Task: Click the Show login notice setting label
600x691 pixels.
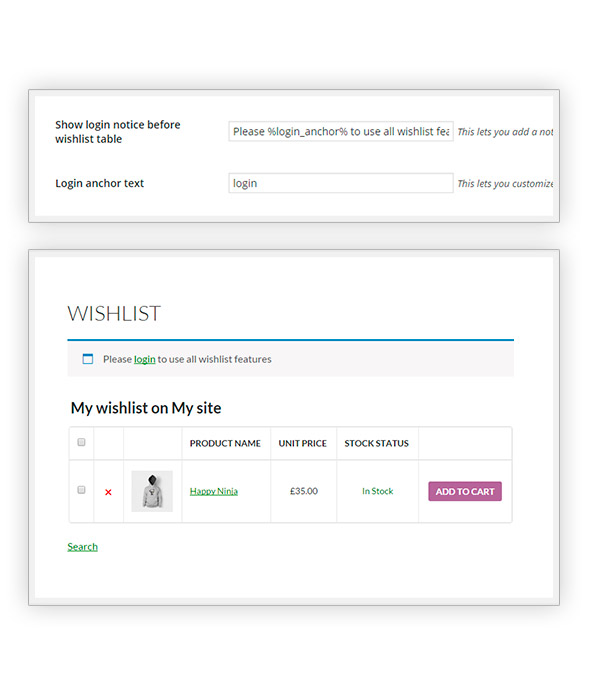Action: click(x=118, y=132)
